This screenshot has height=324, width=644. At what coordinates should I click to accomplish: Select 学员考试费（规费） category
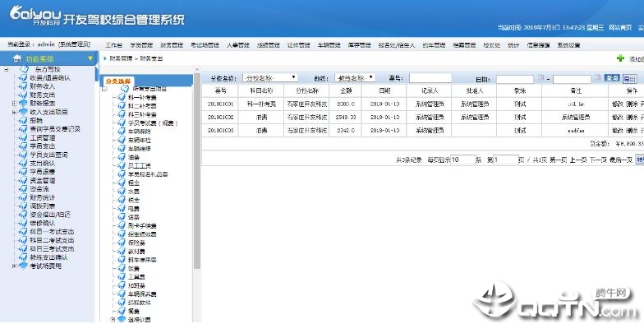(153, 123)
